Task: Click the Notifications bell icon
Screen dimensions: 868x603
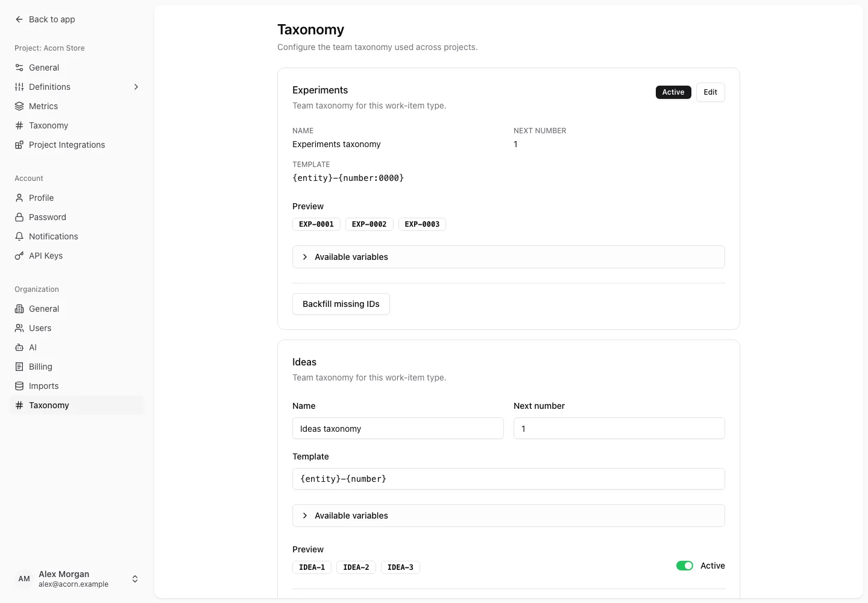Action: coord(19,236)
